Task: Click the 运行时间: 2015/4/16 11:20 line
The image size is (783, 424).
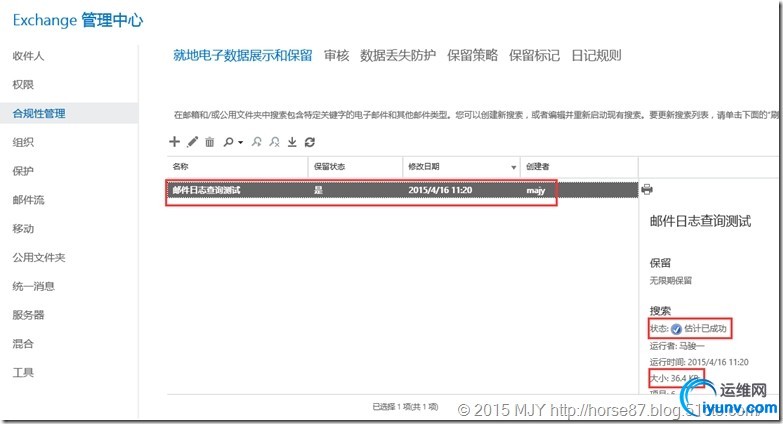Action: click(699, 362)
